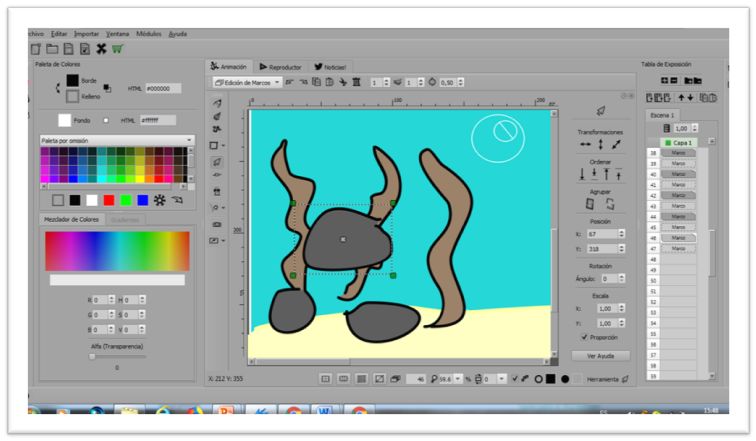Screen dimensions: 756x441
Task: Select the pencil drawing tool
Action: click(x=217, y=103)
